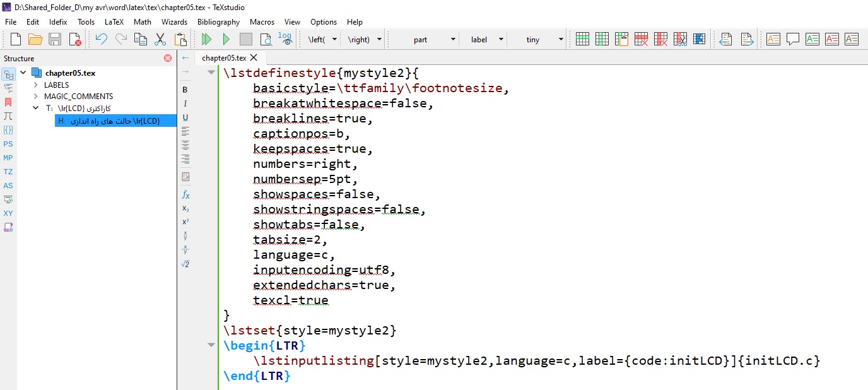Viewport: 868px width, 390px height.
Task: Insert square root from the editor sidebar
Action: [185, 264]
